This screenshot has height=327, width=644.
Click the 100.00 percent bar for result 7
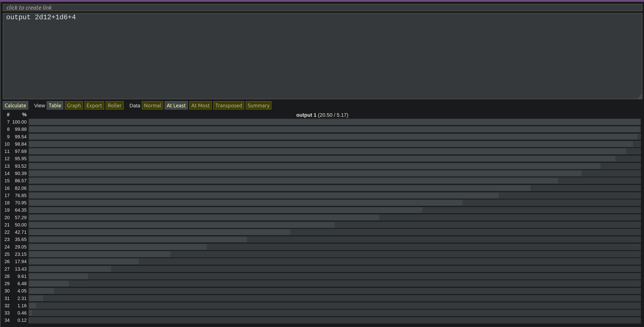[335, 122]
